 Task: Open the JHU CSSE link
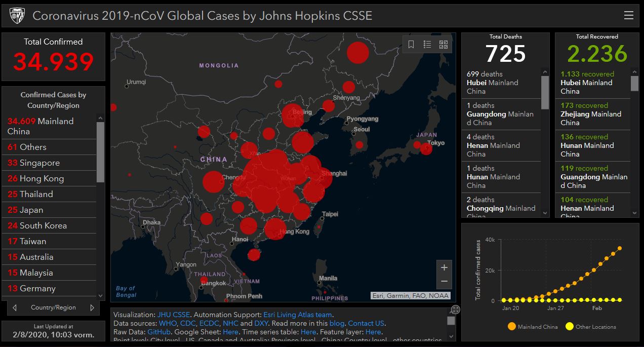coord(174,315)
